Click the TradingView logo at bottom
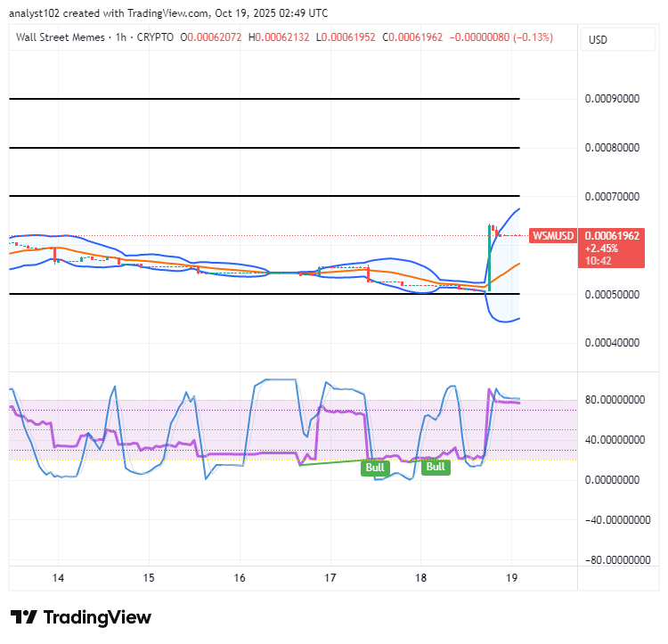Viewport: 668px width, 644px height. [x=80, y=617]
